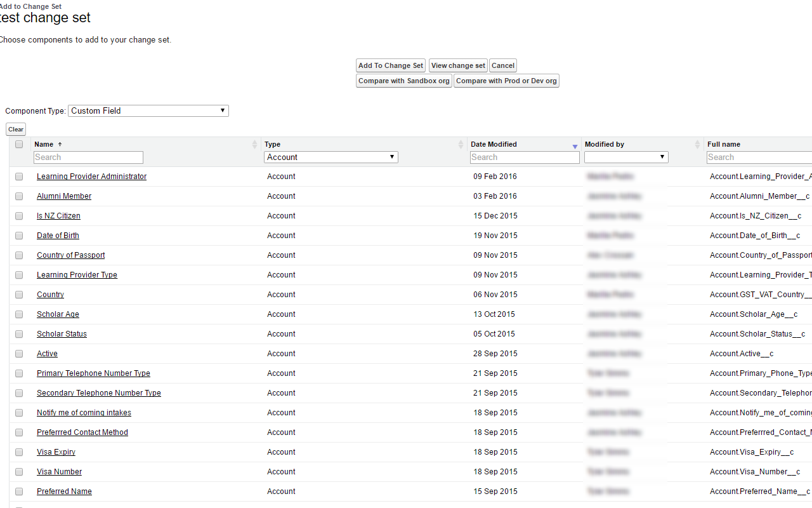Sort the Type column using its sort icon
The image size is (812, 508).
pos(460,144)
